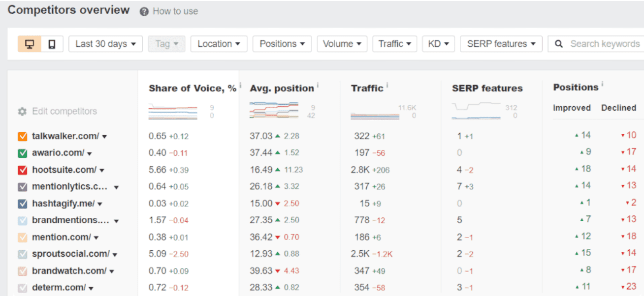Click the Edit competitors link
The image size is (644, 296).
coord(65,112)
